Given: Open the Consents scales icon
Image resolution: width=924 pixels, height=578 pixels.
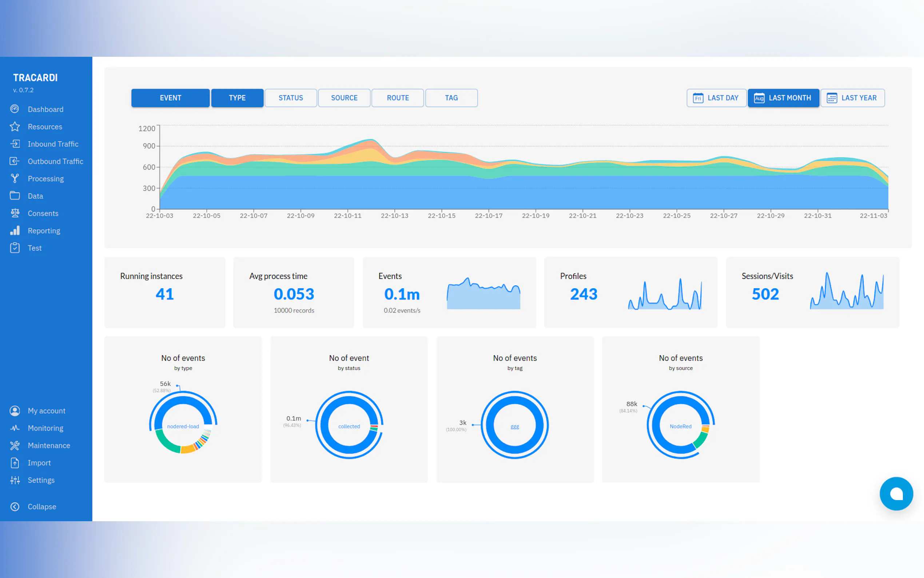Looking at the screenshot, I should [x=15, y=213].
